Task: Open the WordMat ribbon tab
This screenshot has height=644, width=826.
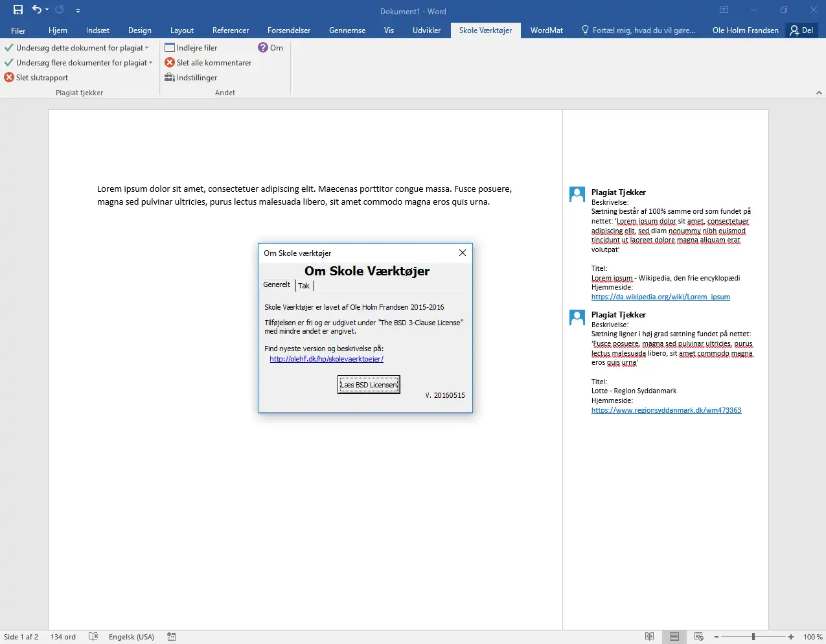Action: (x=547, y=30)
